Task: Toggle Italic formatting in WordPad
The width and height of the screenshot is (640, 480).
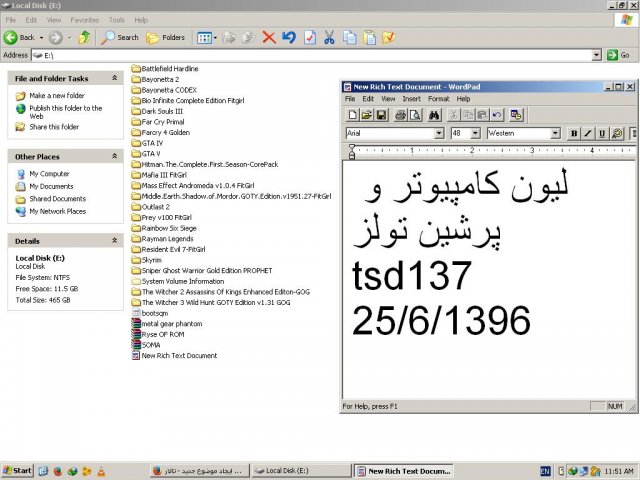Action: (588, 133)
